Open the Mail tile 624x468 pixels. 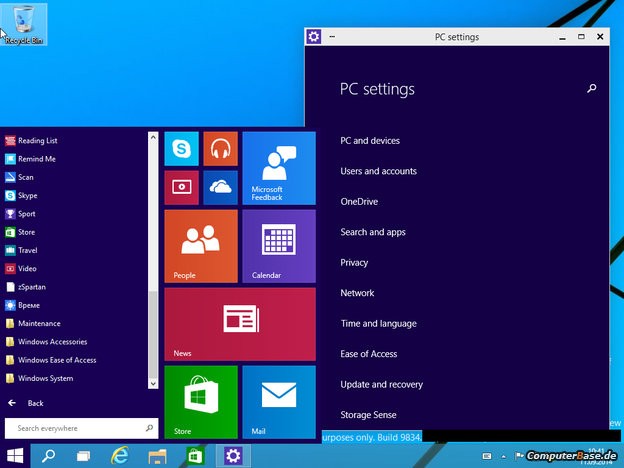[278, 401]
